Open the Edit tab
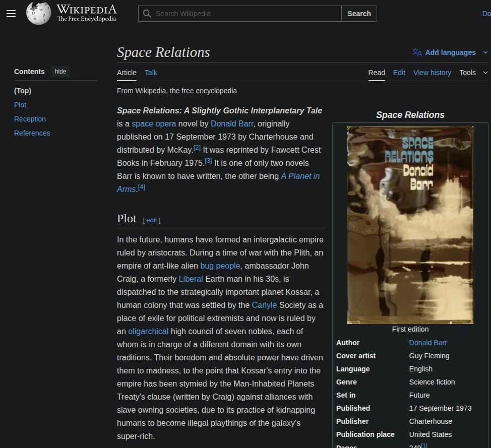 (x=399, y=73)
